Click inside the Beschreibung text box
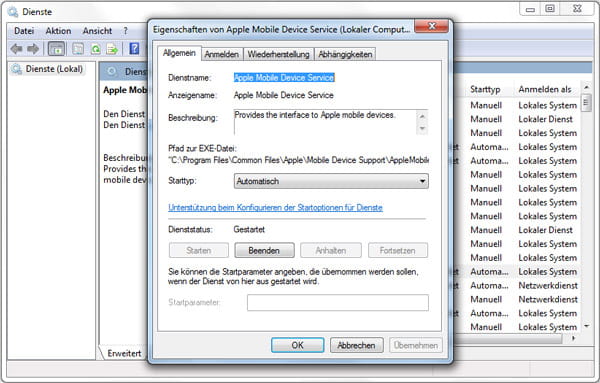The width and height of the screenshot is (600, 383). pyautogui.click(x=325, y=122)
